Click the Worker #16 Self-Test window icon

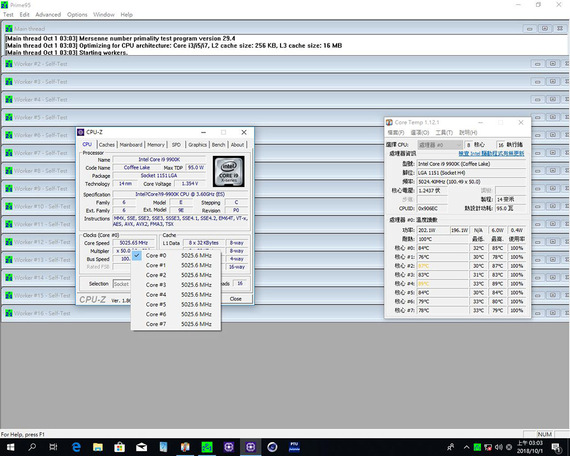tap(9, 313)
